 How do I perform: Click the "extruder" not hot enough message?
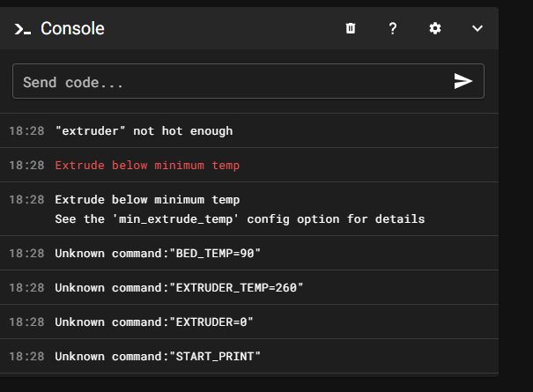coord(144,130)
